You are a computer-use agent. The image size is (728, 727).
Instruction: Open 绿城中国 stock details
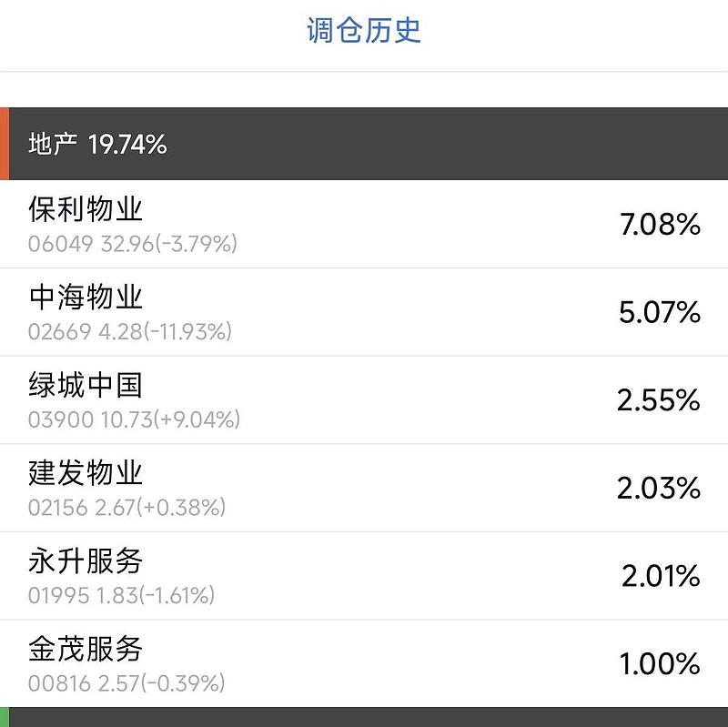point(86,386)
